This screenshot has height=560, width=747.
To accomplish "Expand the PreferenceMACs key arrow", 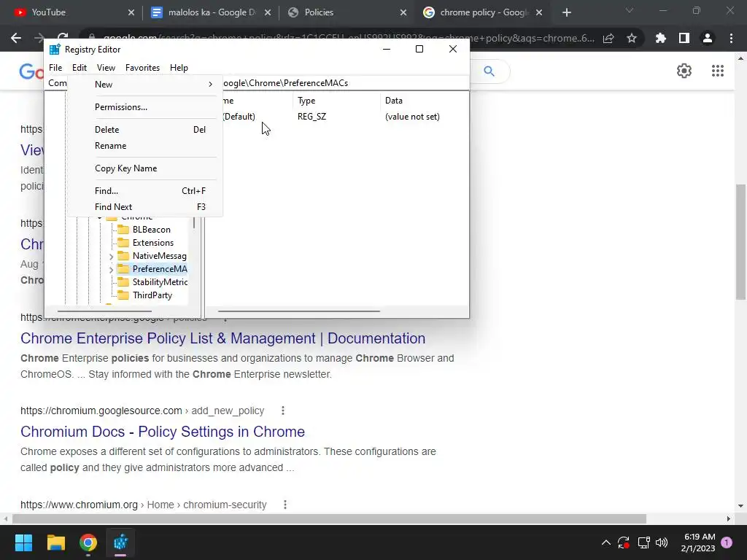I will tap(111, 270).
